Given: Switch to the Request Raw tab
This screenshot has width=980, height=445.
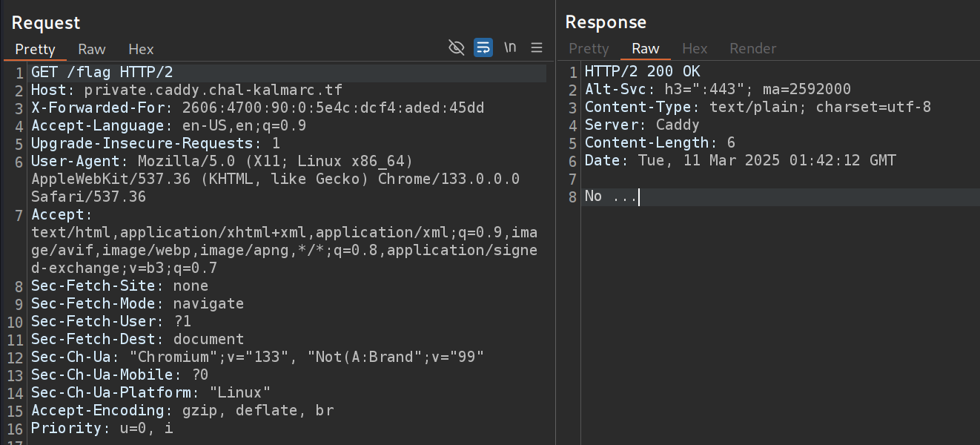Looking at the screenshot, I should [92, 49].
